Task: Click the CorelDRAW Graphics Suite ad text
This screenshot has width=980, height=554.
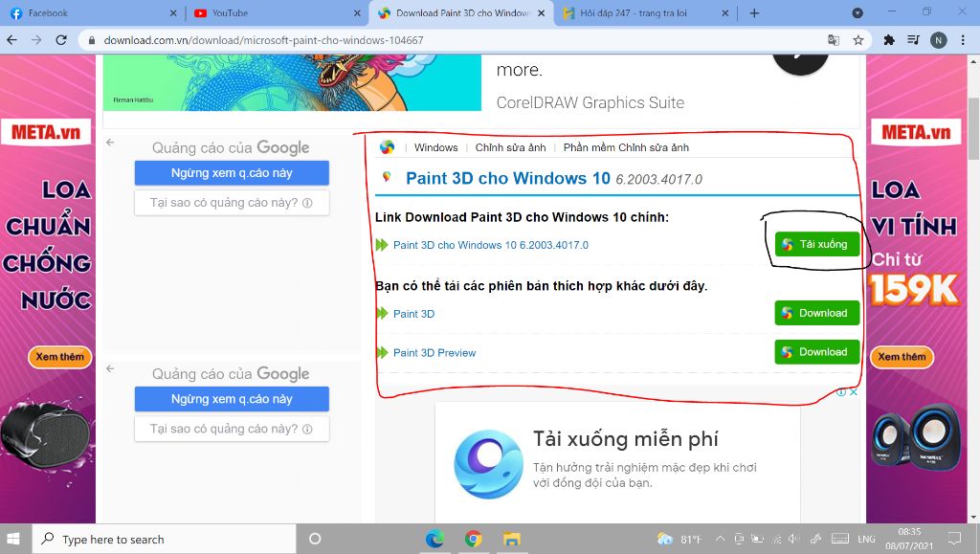Action: click(590, 102)
